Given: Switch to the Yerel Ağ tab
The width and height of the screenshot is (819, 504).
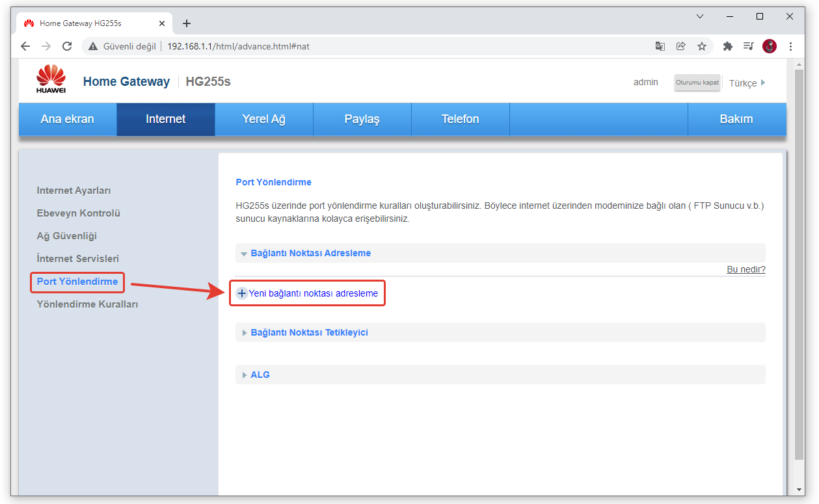Looking at the screenshot, I should tap(263, 119).
